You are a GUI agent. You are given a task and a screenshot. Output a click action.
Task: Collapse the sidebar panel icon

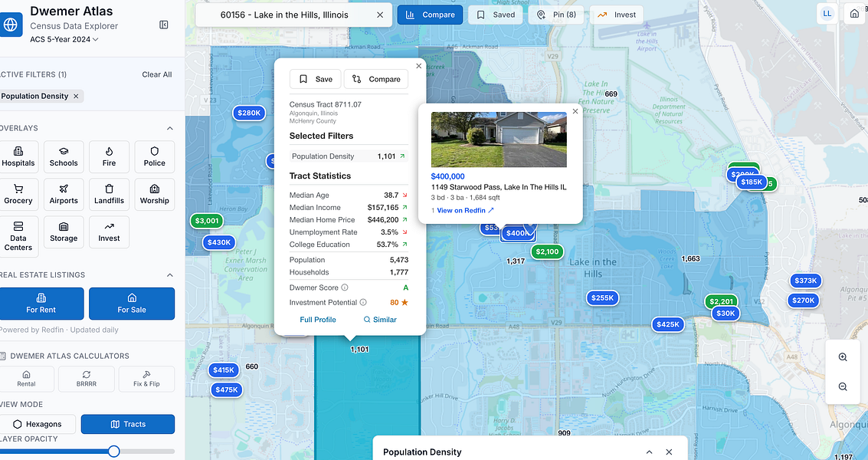[164, 25]
